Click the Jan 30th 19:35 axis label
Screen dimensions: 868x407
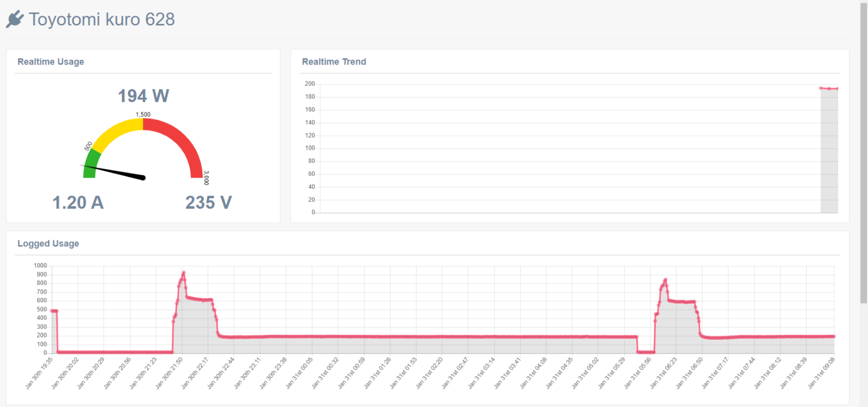(39, 373)
